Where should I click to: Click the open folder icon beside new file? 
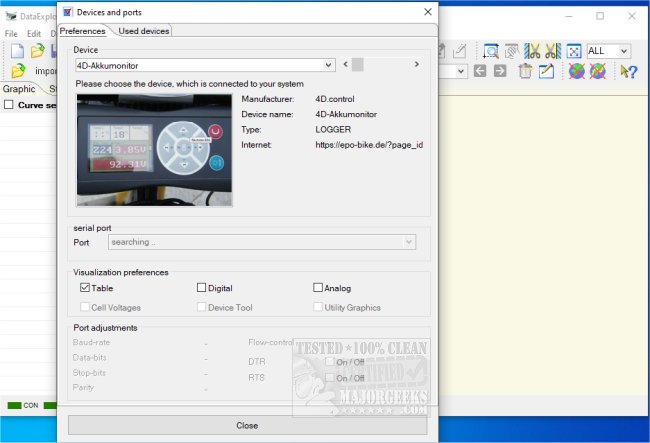[37, 51]
